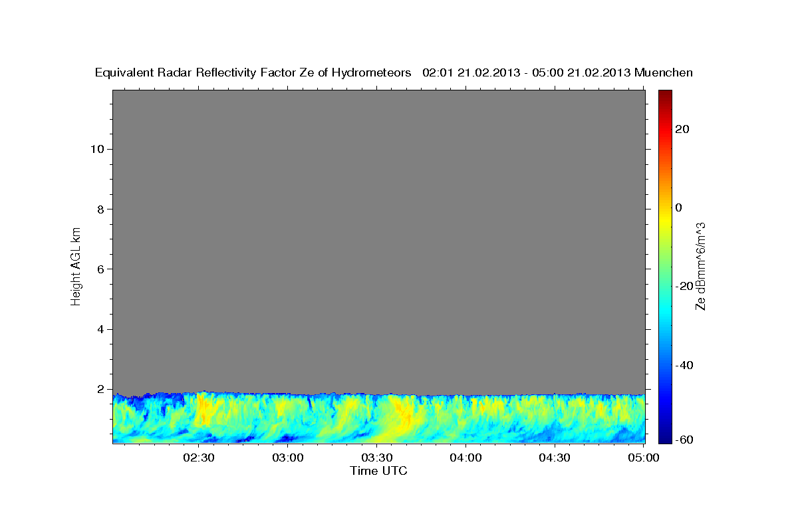Click the colorbar label -60
The height and width of the screenshot is (532, 798).
click(x=684, y=440)
